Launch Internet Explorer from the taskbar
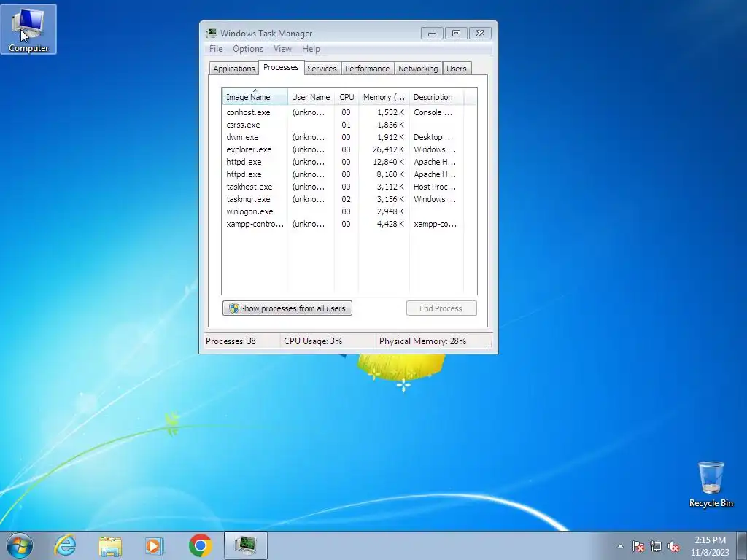Viewport: 747px width, 560px height. pyautogui.click(x=65, y=545)
